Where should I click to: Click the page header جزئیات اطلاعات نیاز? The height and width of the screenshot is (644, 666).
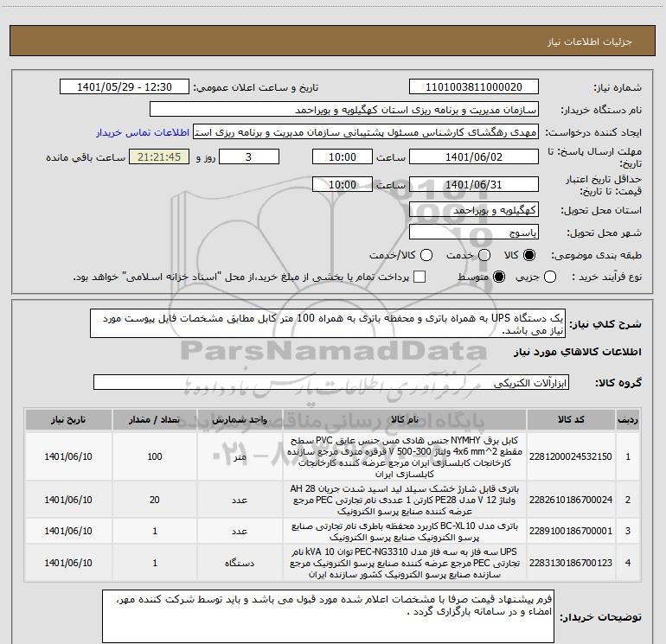[x=590, y=41]
